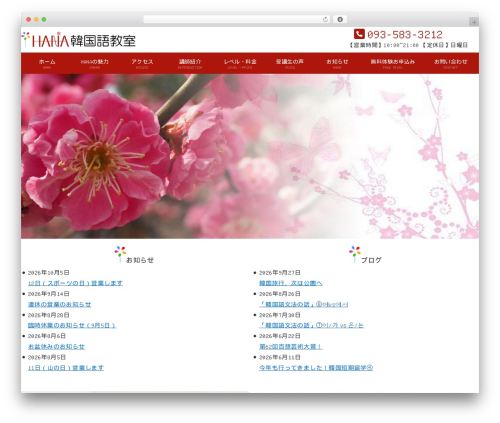Image resolution: width=500 pixels, height=423 pixels.
Task: Open the HANAの魅力 menu item
Action: [95, 63]
